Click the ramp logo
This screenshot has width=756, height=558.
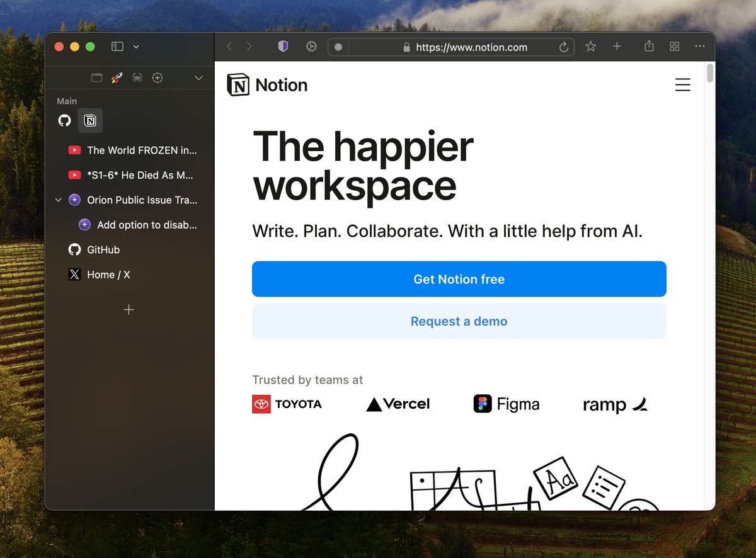coord(616,404)
